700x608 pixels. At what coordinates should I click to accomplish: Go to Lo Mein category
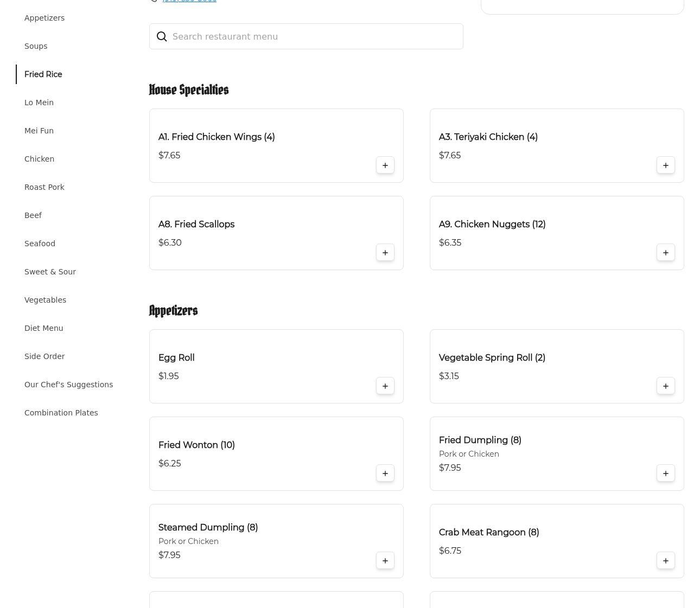click(x=39, y=103)
